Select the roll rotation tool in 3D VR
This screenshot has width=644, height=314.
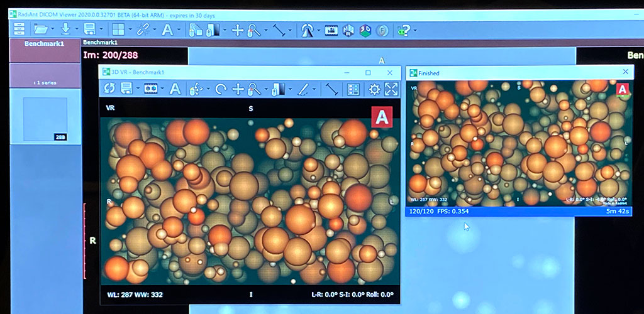(221, 89)
